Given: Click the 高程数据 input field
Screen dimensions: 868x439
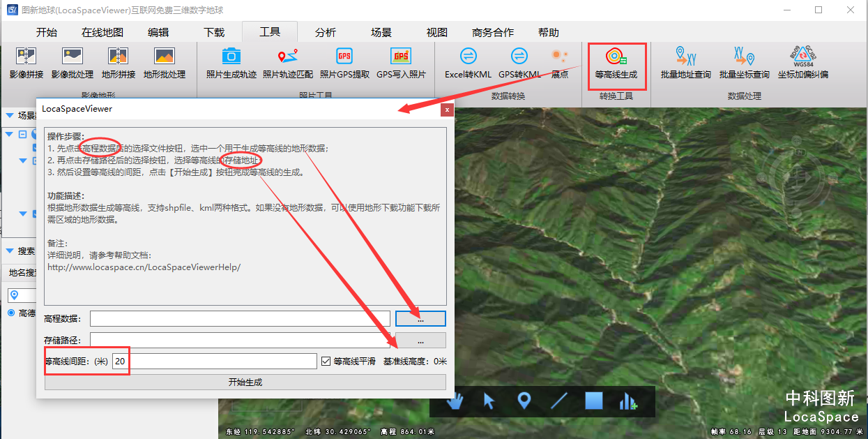Looking at the screenshot, I should [x=240, y=319].
